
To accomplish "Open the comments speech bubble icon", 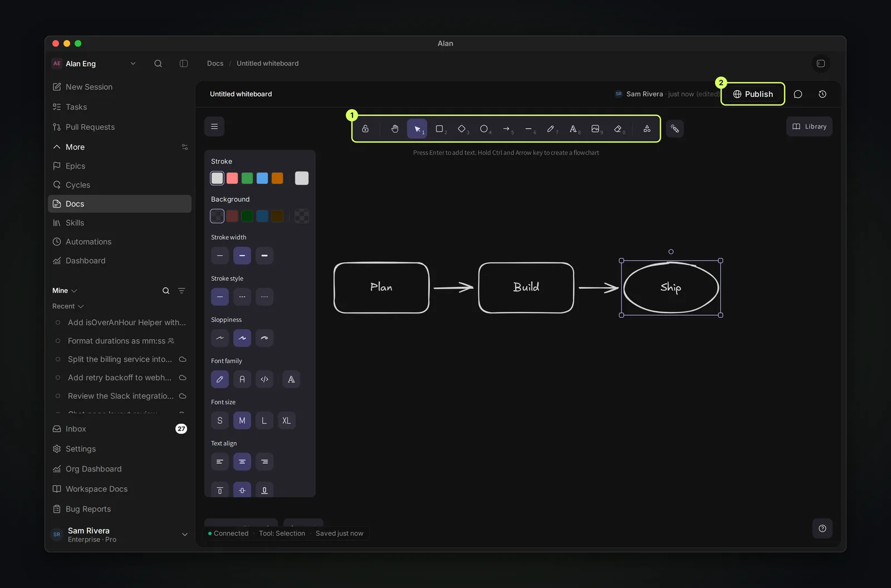I will click(798, 94).
